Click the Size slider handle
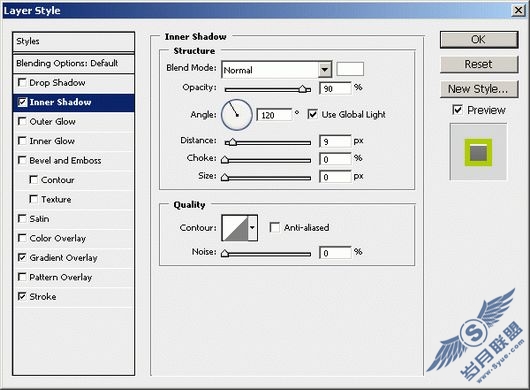Viewport: 530px width, 390px height. (x=225, y=177)
